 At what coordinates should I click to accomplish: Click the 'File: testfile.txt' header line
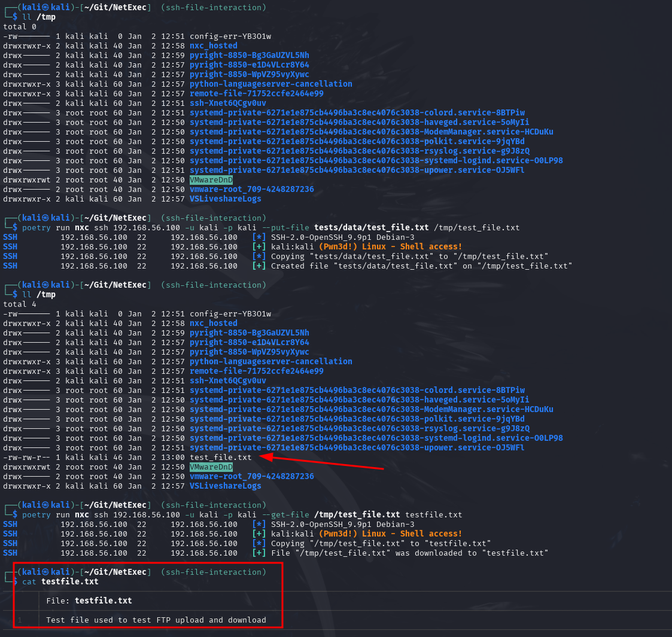[x=89, y=601]
